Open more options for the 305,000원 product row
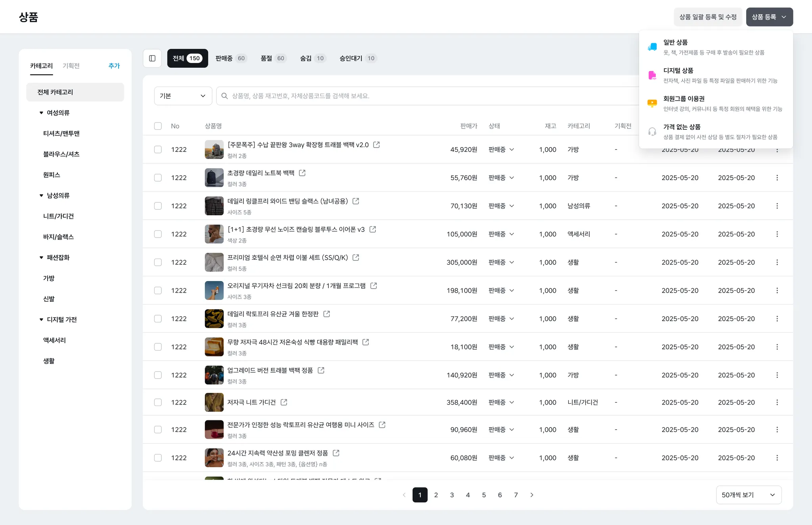 tap(777, 262)
